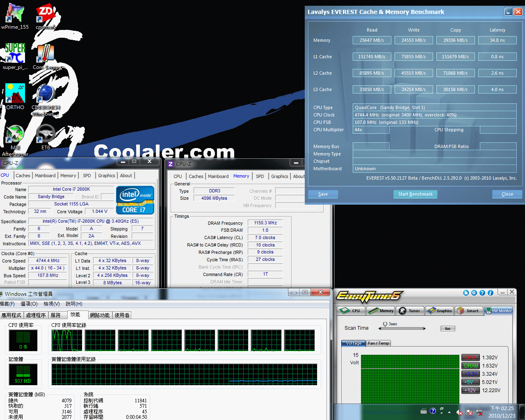Launch the ZD cpumark desktop shortcut

[x=46, y=16]
